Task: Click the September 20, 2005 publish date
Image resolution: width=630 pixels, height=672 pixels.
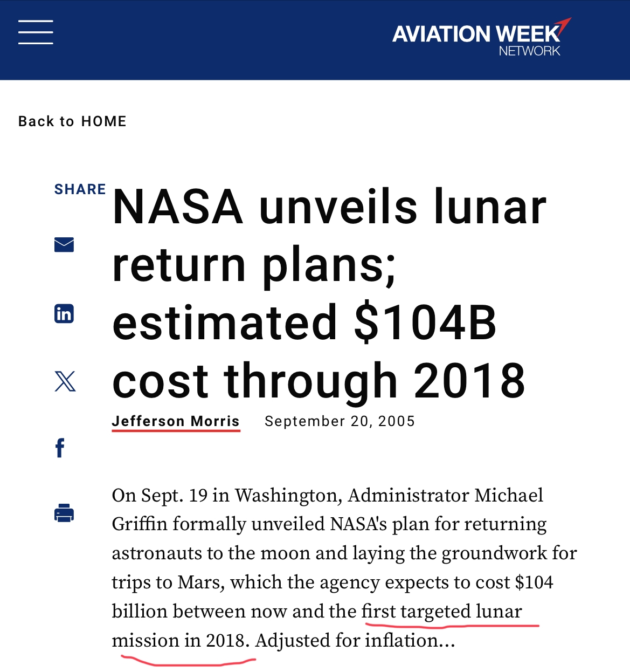Action: [x=340, y=421]
